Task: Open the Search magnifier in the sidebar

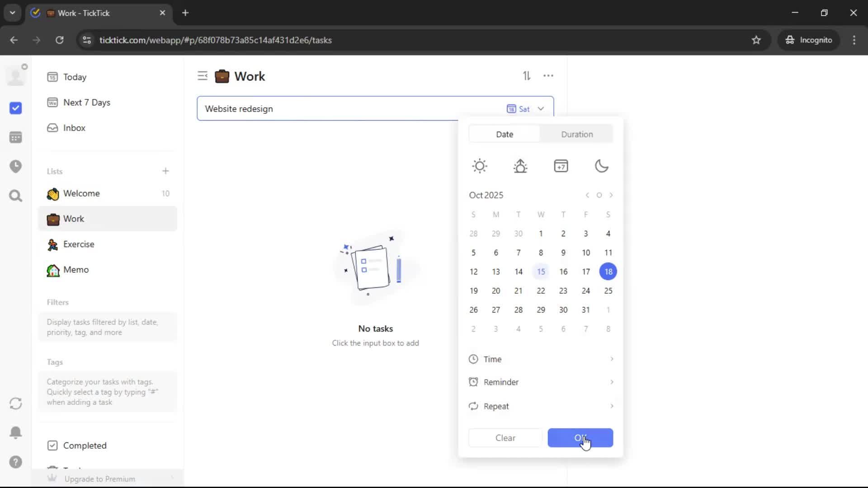Action: click(x=15, y=196)
